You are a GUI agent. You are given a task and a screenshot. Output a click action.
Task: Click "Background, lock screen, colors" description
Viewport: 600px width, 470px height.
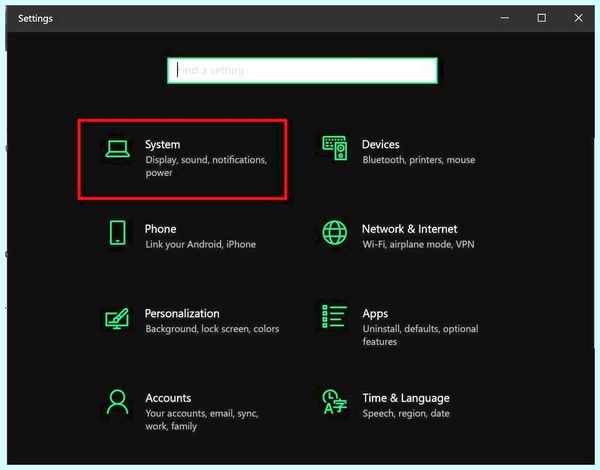(x=212, y=329)
